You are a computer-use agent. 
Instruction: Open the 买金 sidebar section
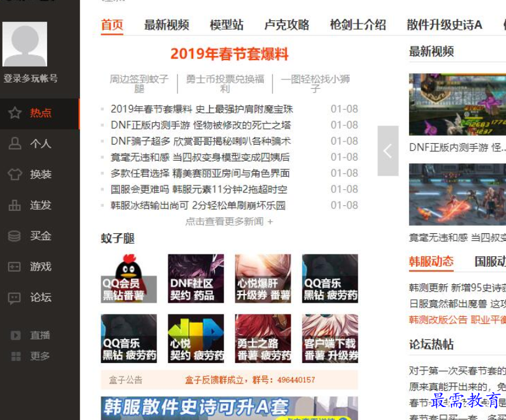[39, 236]
